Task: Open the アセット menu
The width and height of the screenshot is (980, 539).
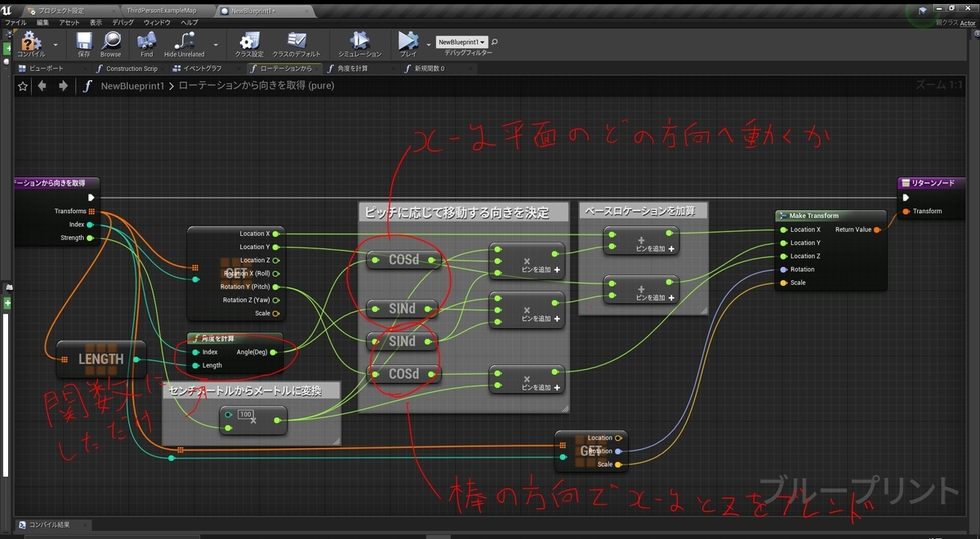Action: pyautogui.click(x=69, y=22)
